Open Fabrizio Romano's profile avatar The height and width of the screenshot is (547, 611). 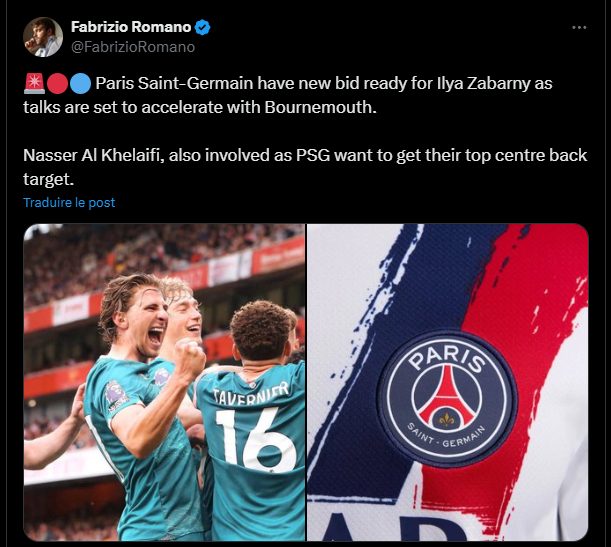point(42,37)
